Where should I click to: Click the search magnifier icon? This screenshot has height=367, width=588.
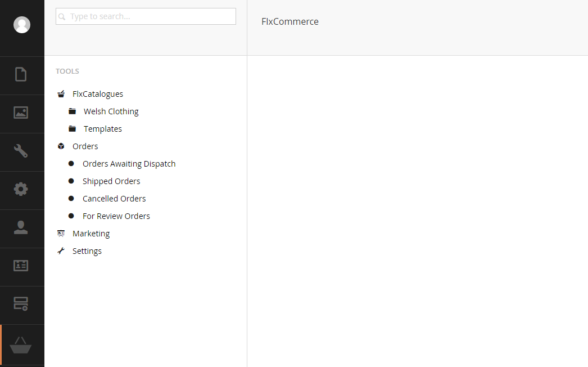tap(62, 16)
